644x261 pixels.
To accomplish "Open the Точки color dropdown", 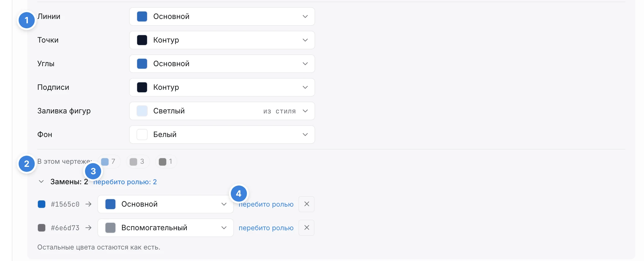I will [x=222, y=40].
